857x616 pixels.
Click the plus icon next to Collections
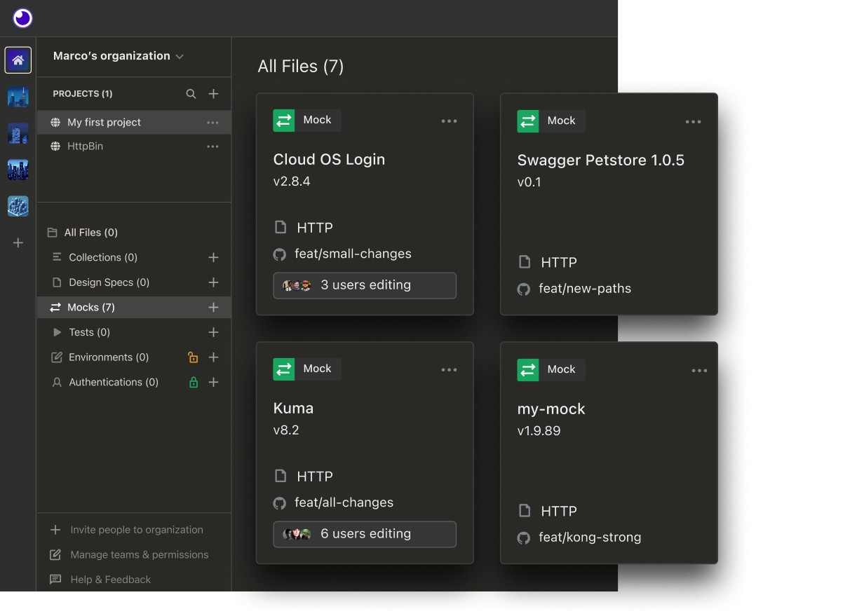pyautogui.click(x=214, y=258)
